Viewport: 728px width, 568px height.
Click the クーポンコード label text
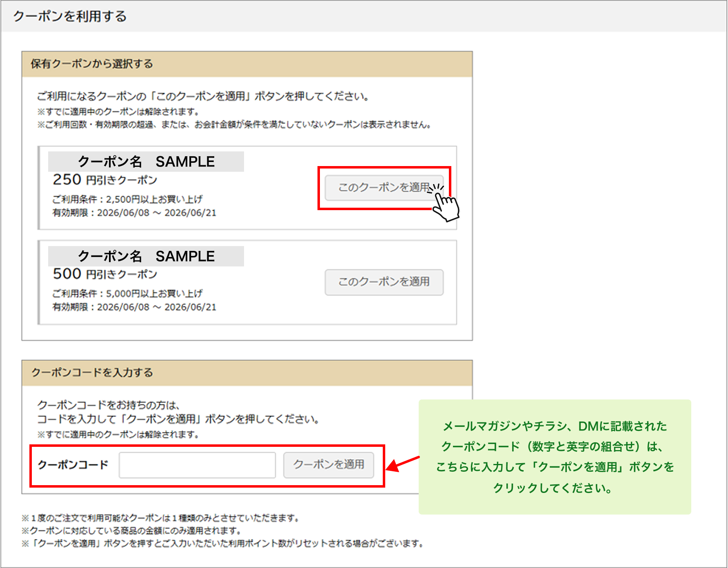tap(73, 465)
